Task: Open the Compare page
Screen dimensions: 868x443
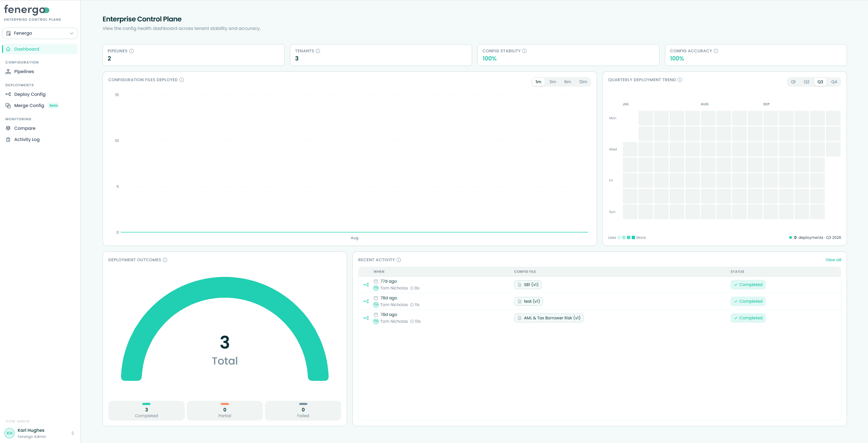Action: click(40, 128)
